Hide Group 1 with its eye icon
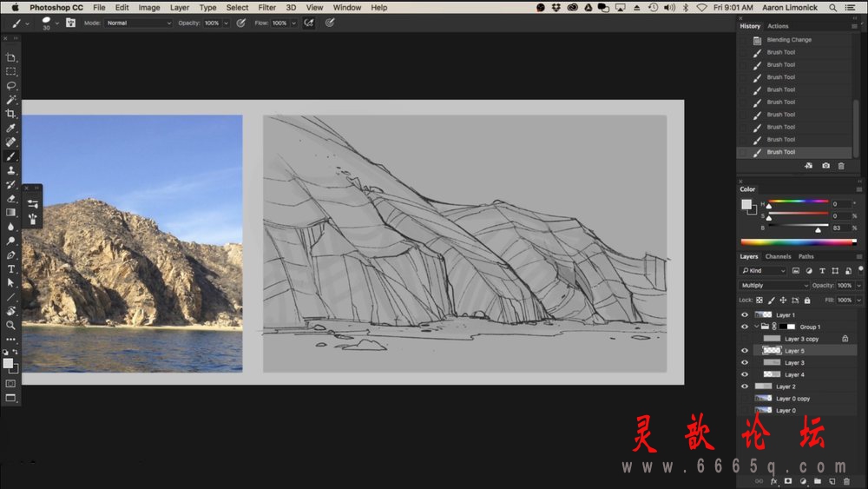Screen dimensions: 868x489 745,327
